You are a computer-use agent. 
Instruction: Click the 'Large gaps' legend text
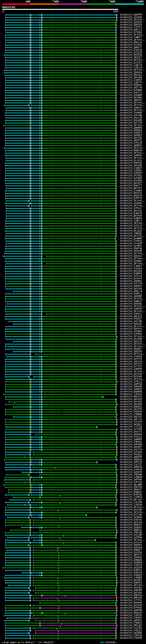pyautogui.click(x=10, y=642)
